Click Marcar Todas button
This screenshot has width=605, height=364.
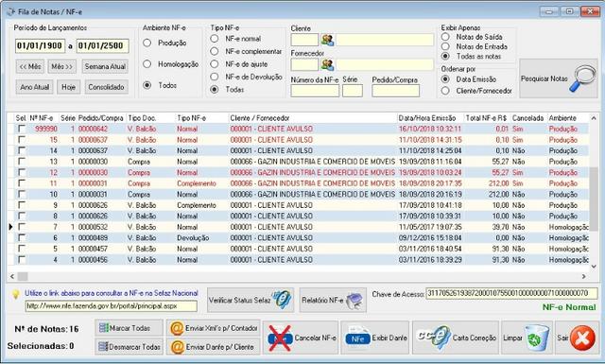[x=129, y=328]
